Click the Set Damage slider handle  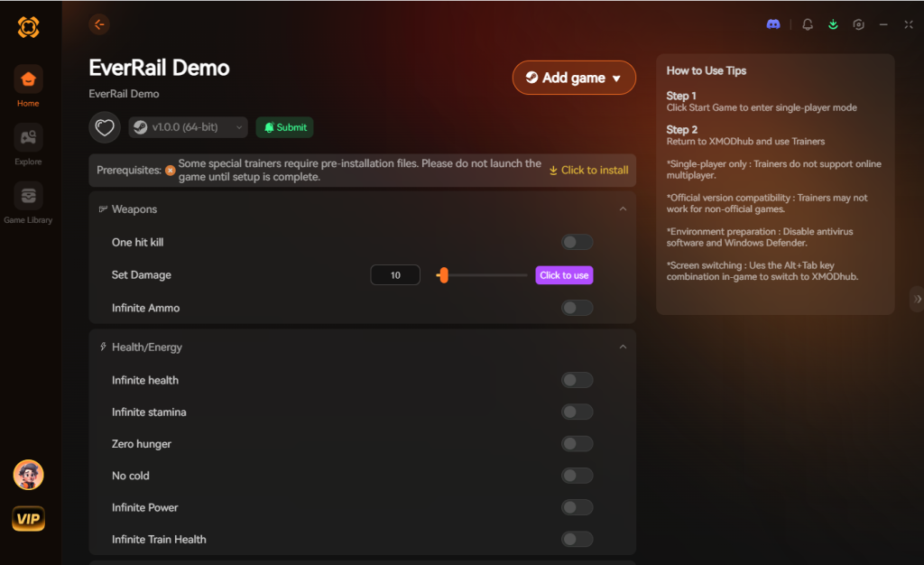(x=444, y=275)
